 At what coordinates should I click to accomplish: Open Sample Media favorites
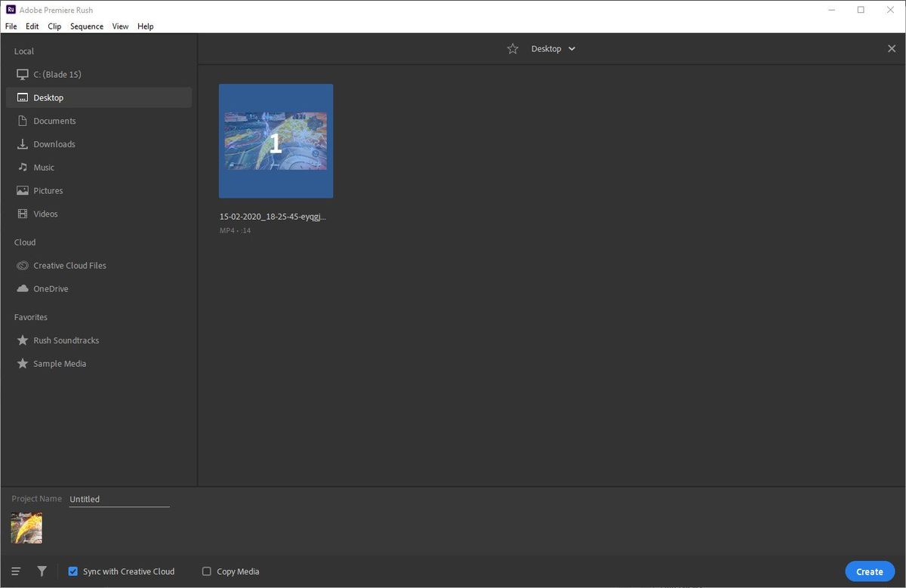(x=60, y=363)
